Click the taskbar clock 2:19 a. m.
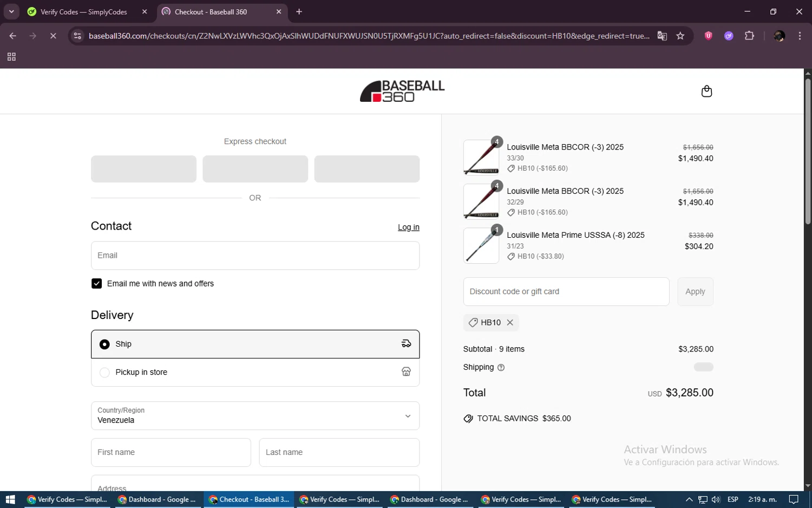This screenshot has height=508, width=812. click(x=762, y=499)
